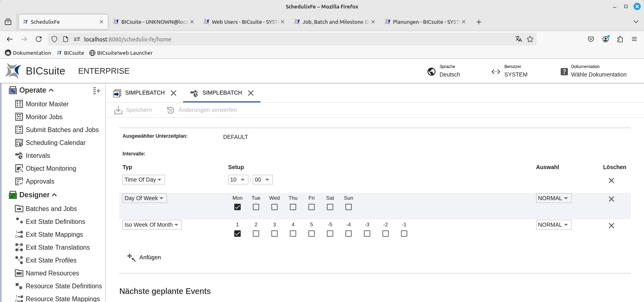Bookmark page with the star icon
The image size is (644, 302).
pyautogui.click(x=530, y=39)
